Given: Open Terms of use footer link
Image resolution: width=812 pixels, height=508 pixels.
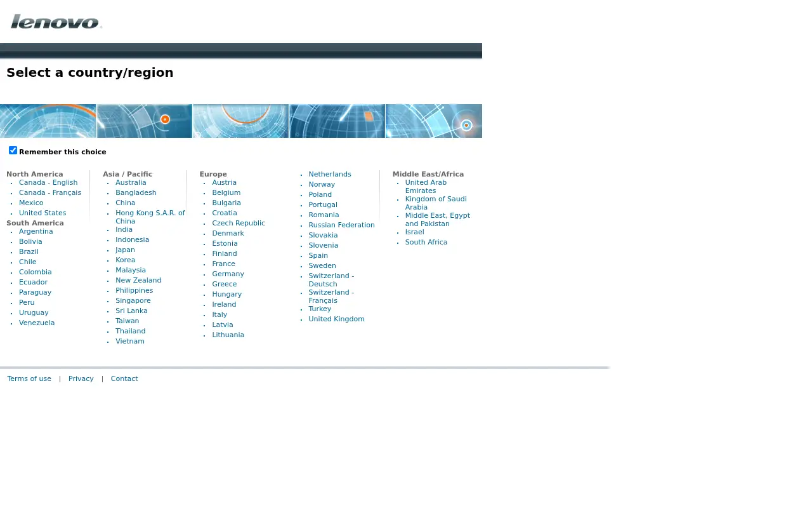Looking at the screenshot, I should 29,379.
